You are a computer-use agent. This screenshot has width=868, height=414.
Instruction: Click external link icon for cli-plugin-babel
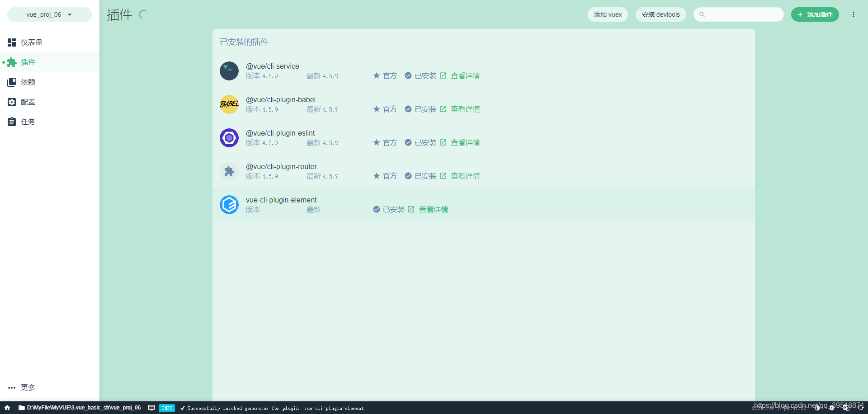point(443,109)
